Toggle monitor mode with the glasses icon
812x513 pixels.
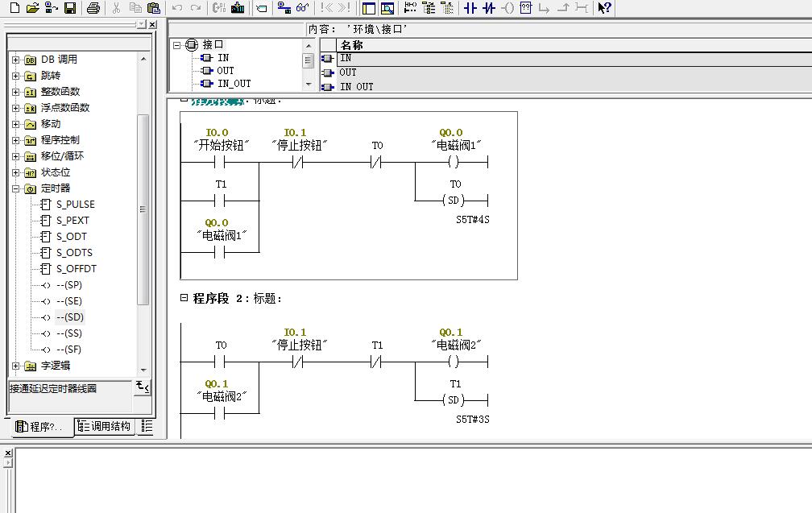pyautogui.click(x=302, y=8)
